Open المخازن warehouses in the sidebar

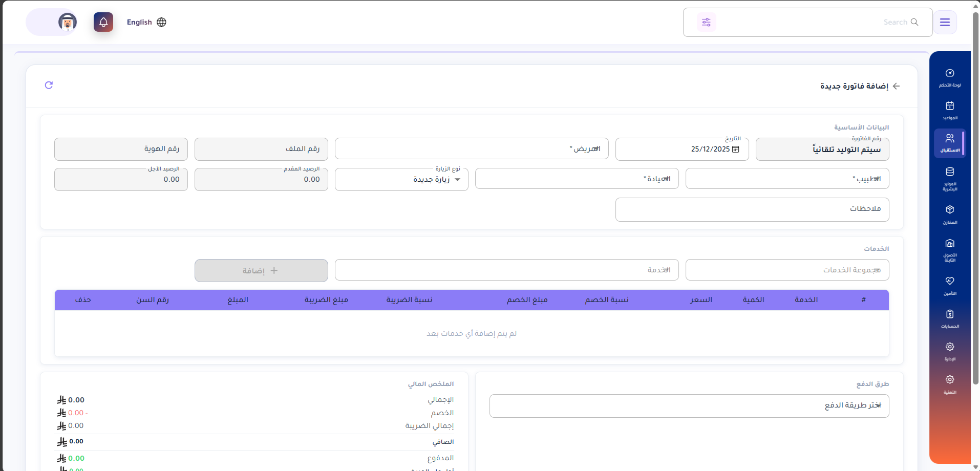950,214
